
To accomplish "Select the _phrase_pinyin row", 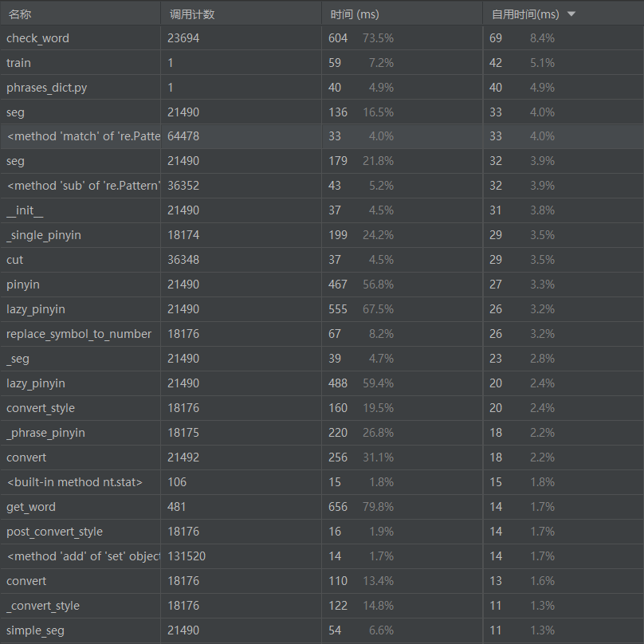I will (45, 433).
